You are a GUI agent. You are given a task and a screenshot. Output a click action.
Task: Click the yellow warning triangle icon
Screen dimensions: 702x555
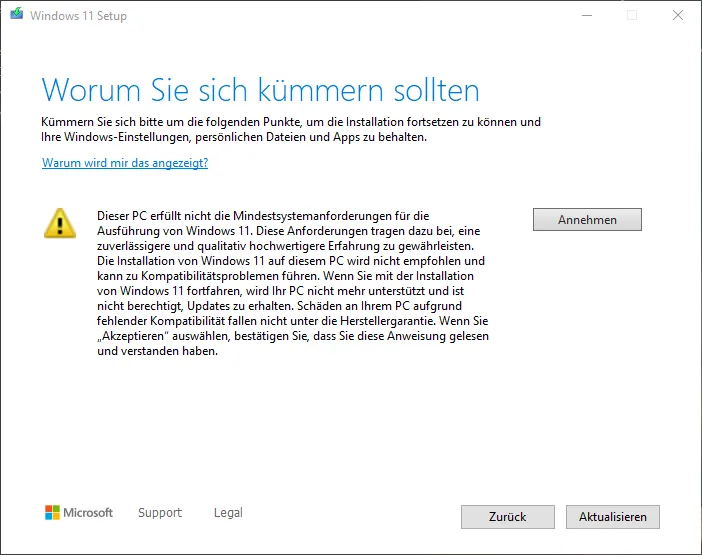pos(60,223)
